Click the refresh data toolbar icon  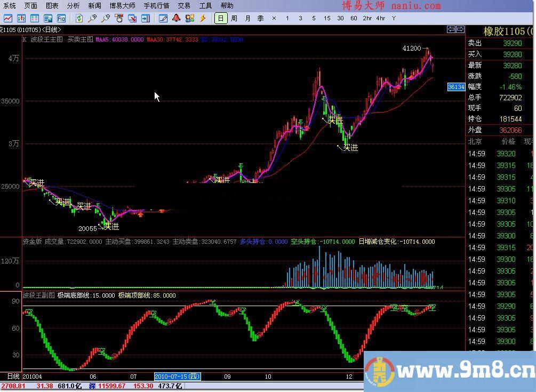tap(79, 18)
